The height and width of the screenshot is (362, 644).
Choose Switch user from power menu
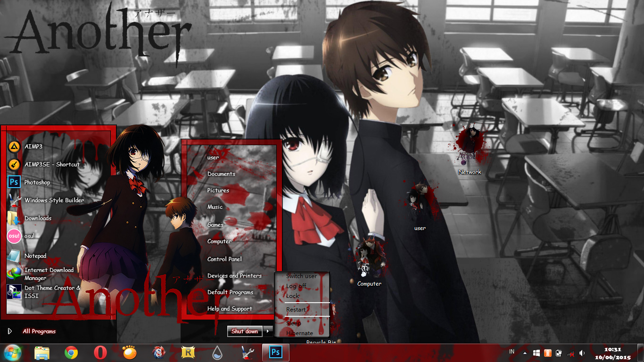coord(302,276)
